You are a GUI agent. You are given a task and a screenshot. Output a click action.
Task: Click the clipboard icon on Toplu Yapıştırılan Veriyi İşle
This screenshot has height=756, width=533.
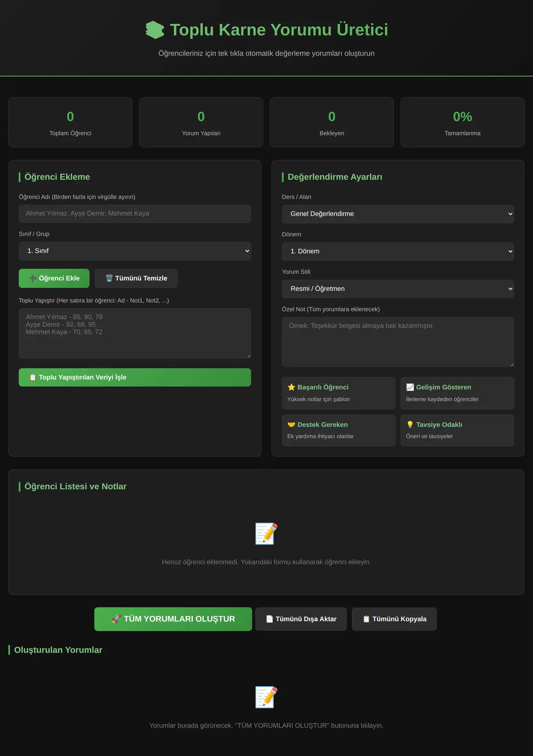(33, 377)
